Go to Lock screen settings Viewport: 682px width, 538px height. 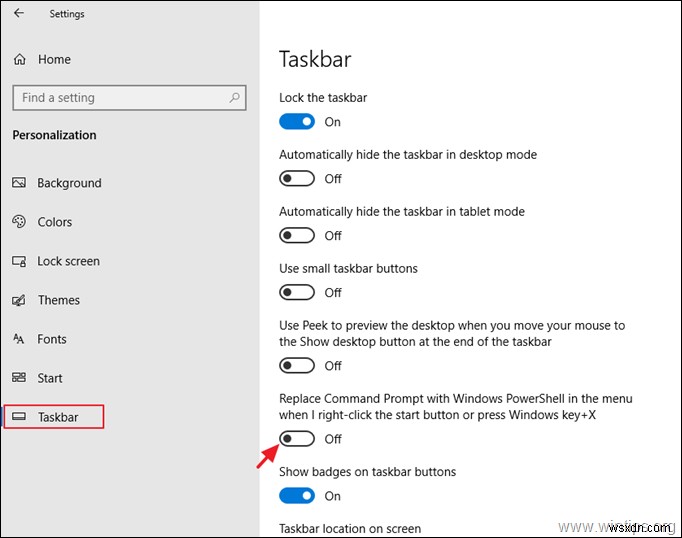68,261
